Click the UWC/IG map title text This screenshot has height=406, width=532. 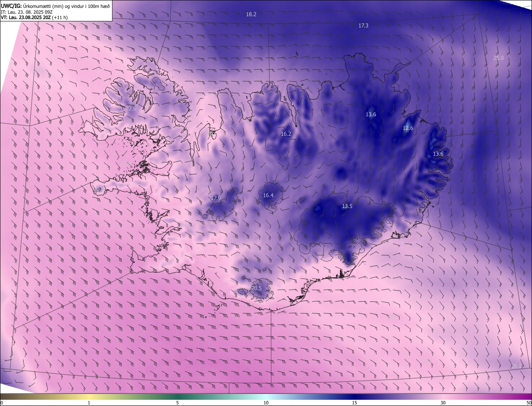tap(55, 5)
